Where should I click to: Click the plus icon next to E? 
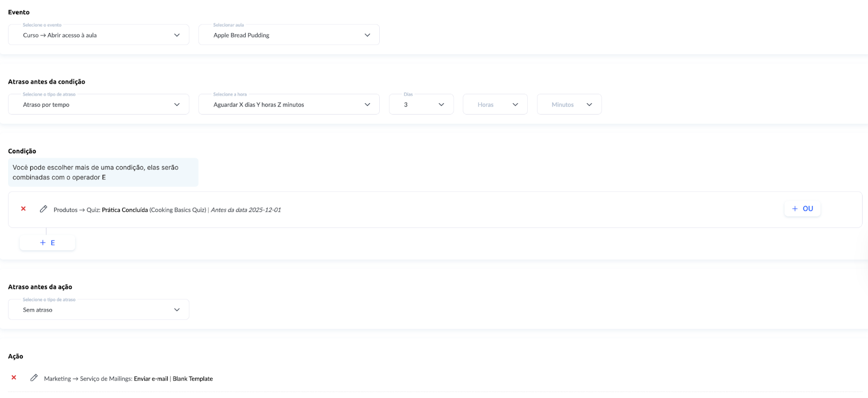(x=43, y=243)
